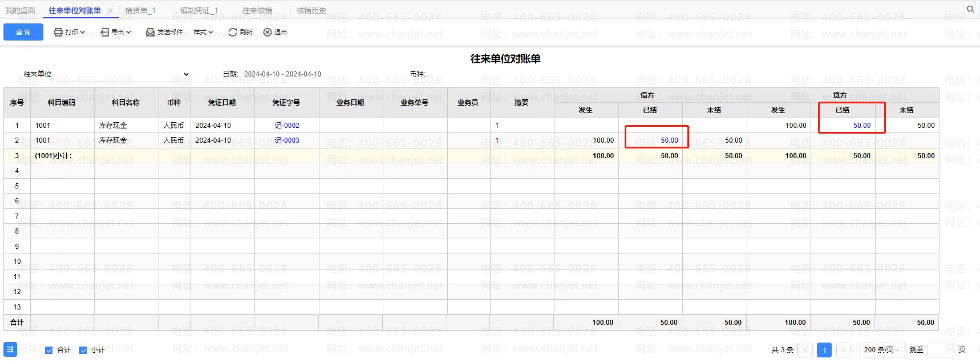Toggle the 小计 checkbox
Viewport: 980px width, 362px height.
(83, 350)
